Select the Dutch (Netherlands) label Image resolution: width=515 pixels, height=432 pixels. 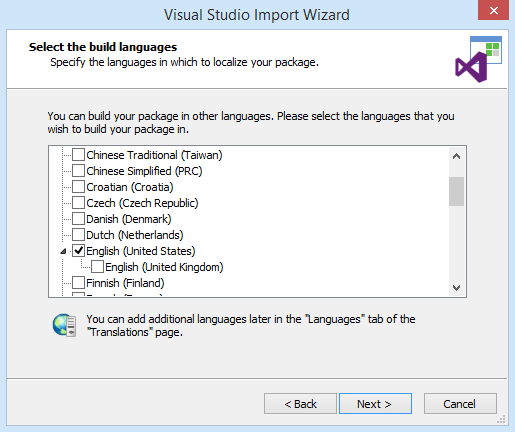(135, 235)
